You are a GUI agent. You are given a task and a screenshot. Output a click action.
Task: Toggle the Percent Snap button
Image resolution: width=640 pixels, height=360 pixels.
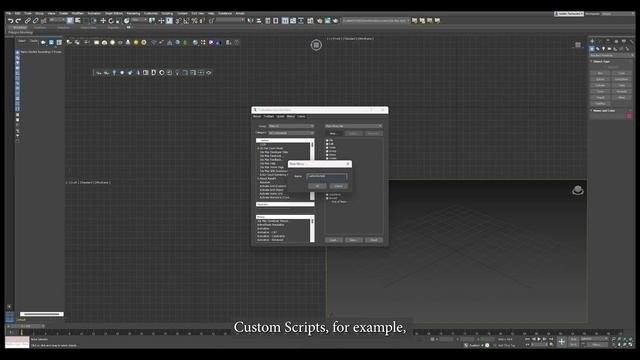[x=194, y=20]
